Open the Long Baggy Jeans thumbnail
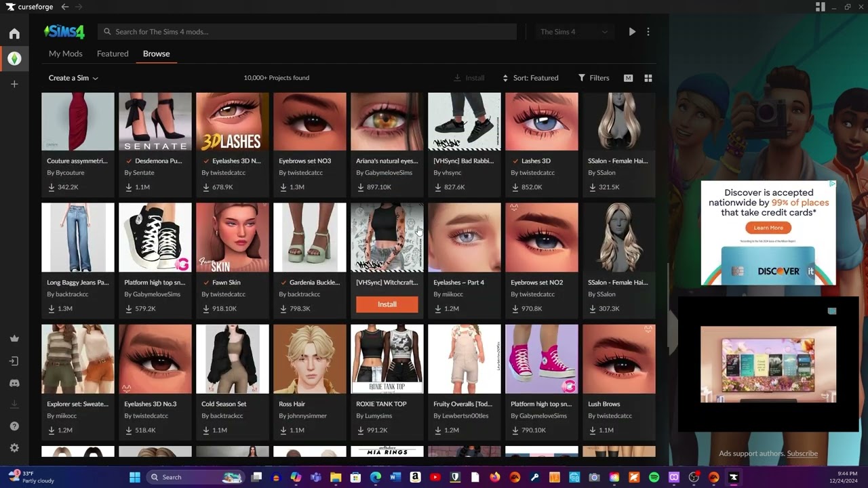The width and height of the screenshot is (868, 488). click(78, 237)
